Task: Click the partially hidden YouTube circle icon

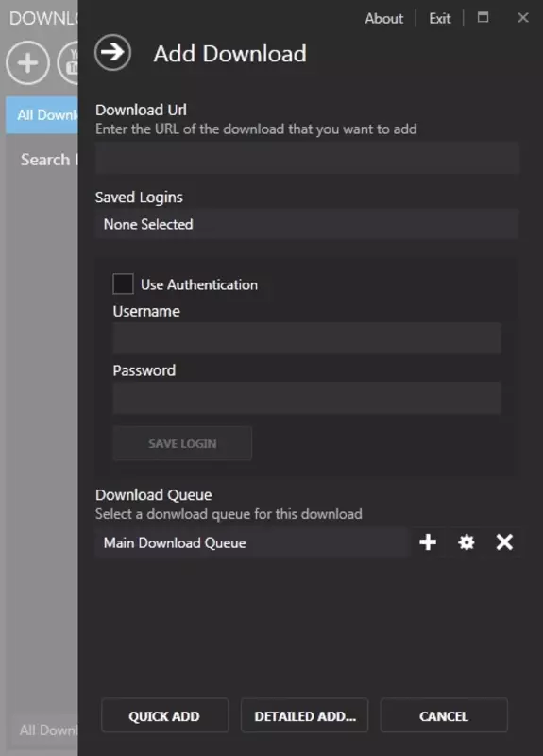Action: coord(68,63)
